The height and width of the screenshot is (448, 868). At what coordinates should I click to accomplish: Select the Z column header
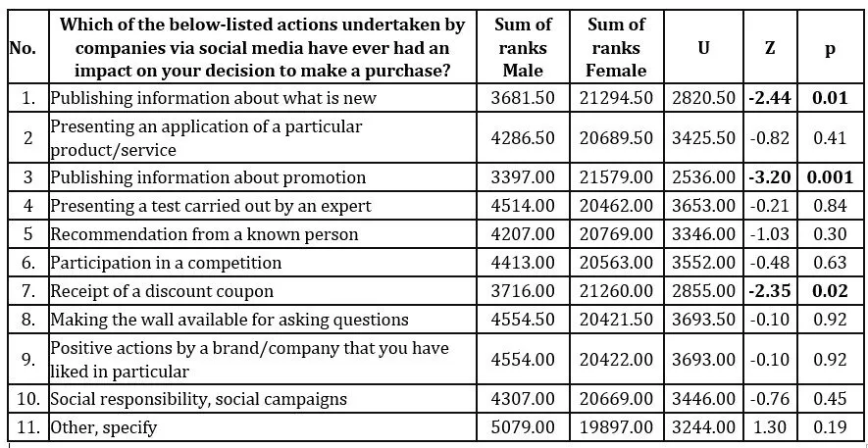click(x=768, y=47)
